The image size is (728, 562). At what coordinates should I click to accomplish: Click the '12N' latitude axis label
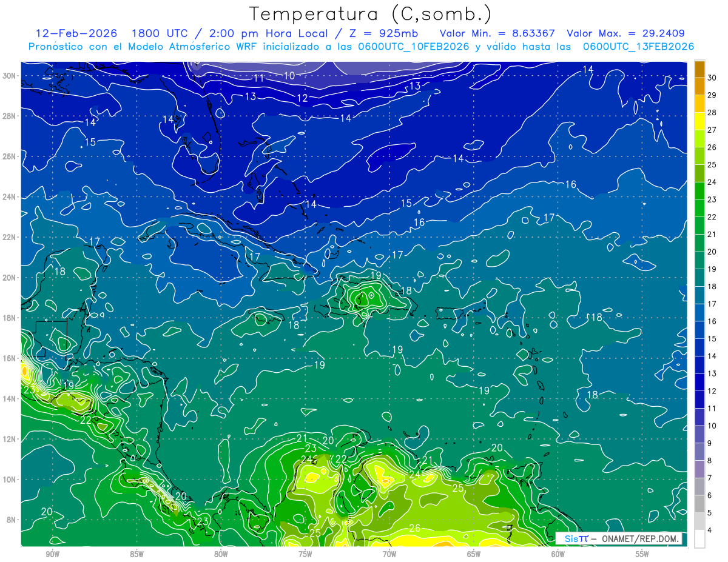point(10,439)
